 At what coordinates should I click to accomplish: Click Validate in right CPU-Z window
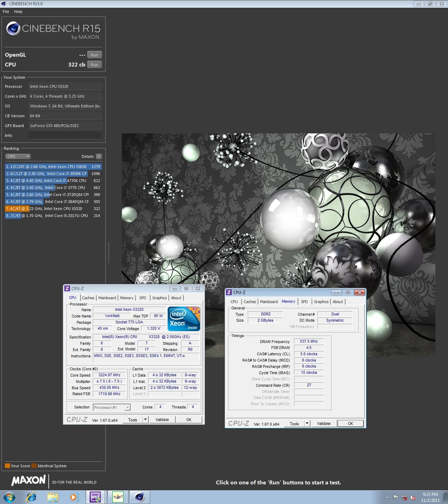click(324, 423)
